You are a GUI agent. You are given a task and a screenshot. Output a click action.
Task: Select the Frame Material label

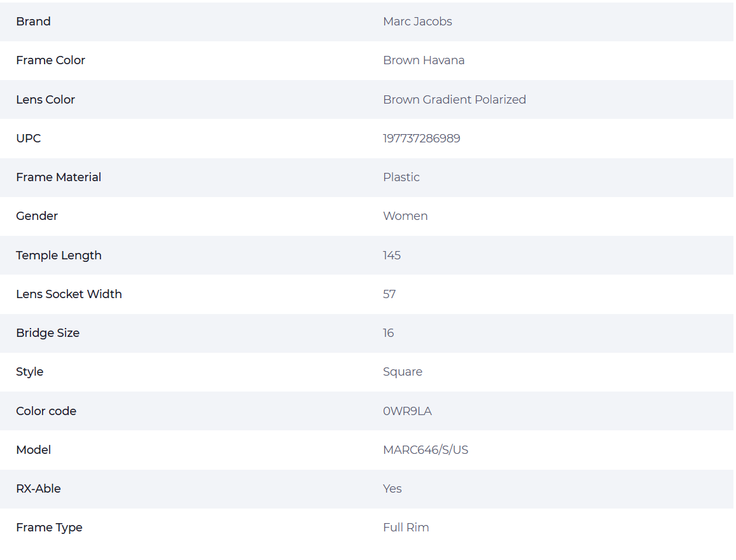[59, 177]
